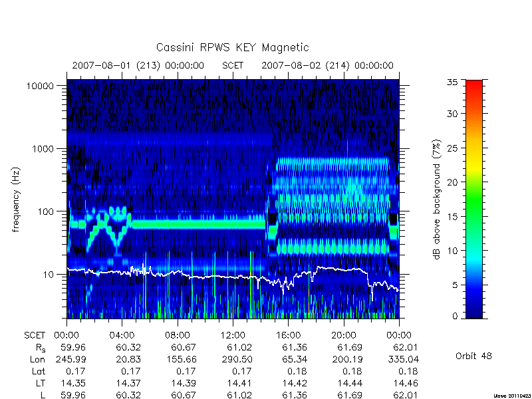Click the '16:00' time tick label

288,336
